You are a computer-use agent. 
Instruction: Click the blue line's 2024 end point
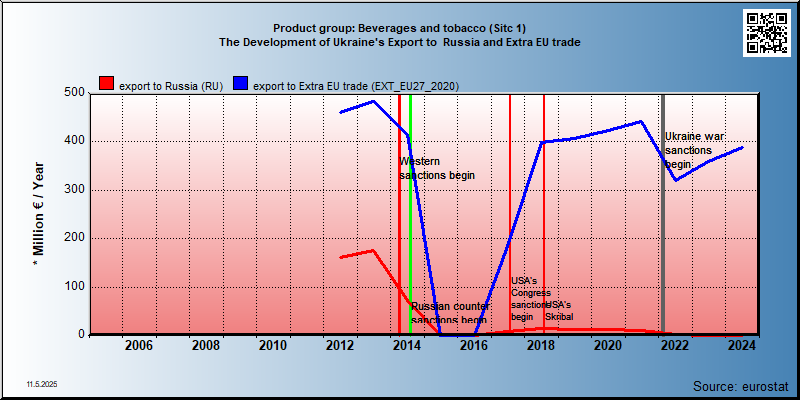pos(742,147)
